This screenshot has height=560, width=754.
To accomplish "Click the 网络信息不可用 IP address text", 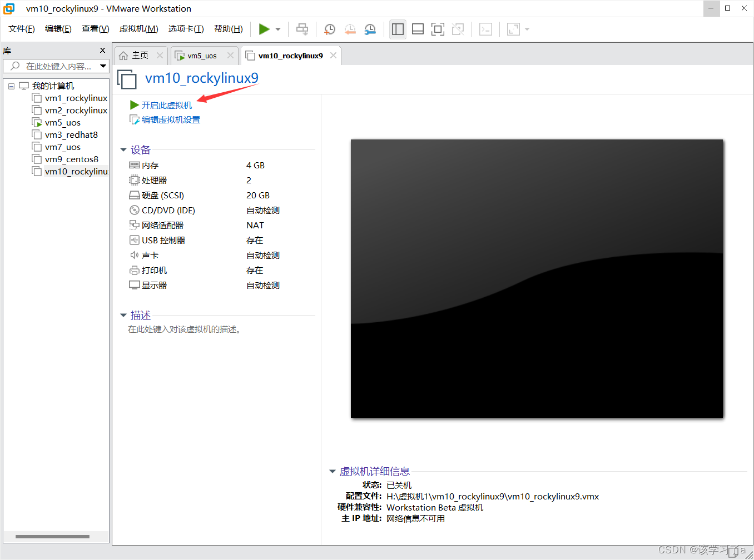I will pos(416,519).
